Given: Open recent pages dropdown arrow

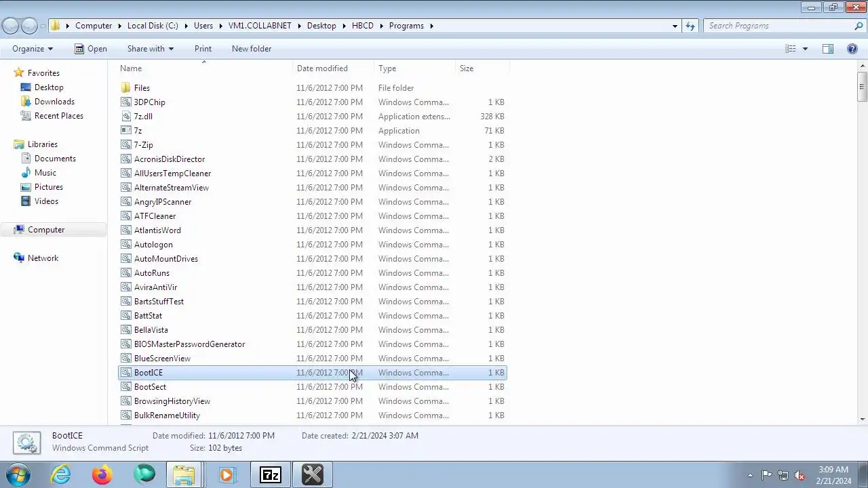Looking at the screenshot, I should pyautogui.click(x=43, y=26).
